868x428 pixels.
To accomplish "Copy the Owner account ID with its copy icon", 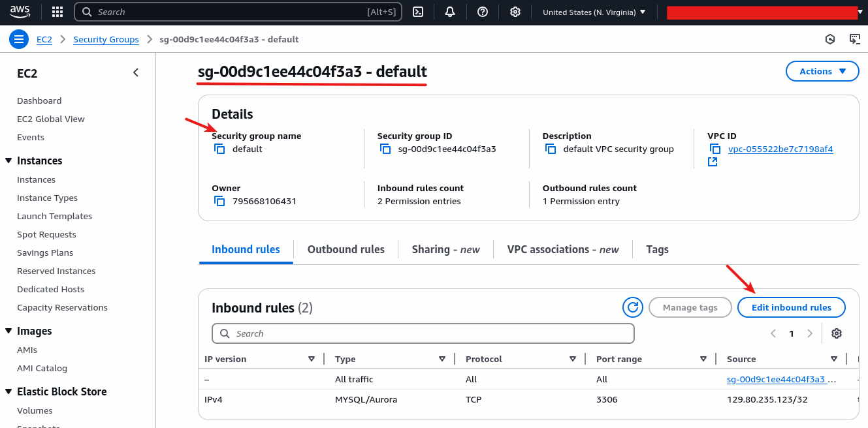I will point(219,201).
